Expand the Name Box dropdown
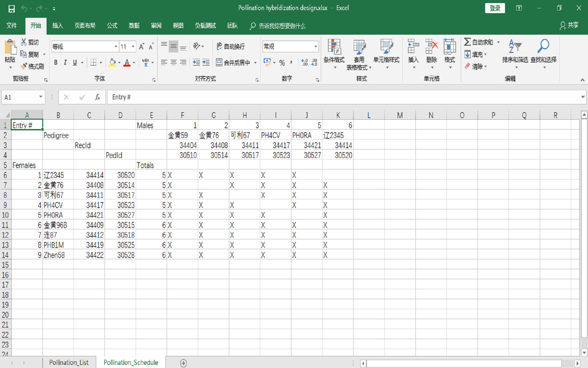The height and width of the screenshot is (368, 588). tap(40, 97)
